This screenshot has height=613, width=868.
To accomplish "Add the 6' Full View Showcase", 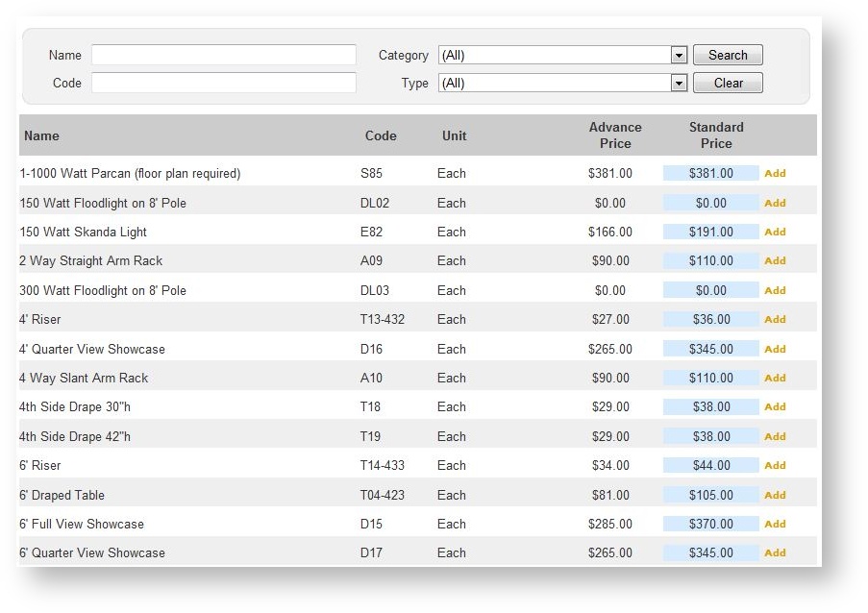I will click(x=775, y=524).
